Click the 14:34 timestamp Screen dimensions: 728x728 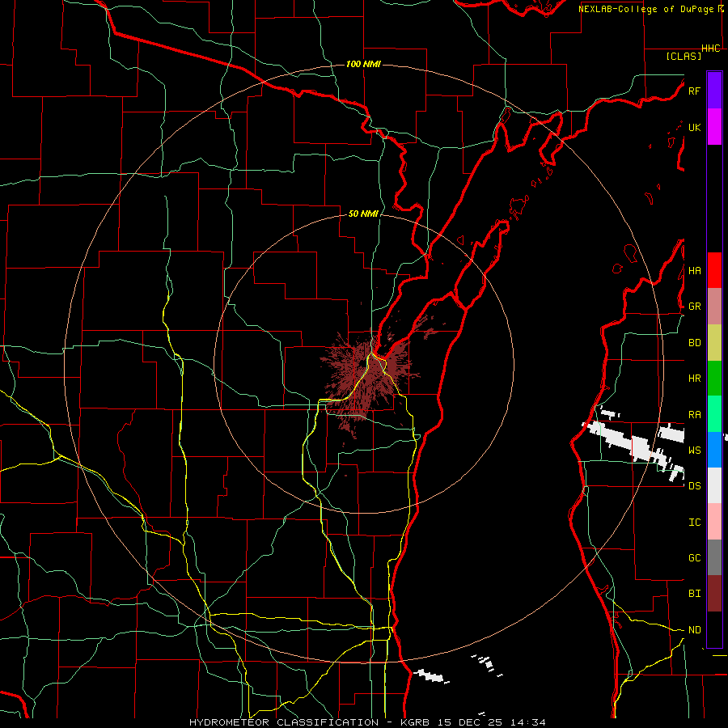click(527, 722)
